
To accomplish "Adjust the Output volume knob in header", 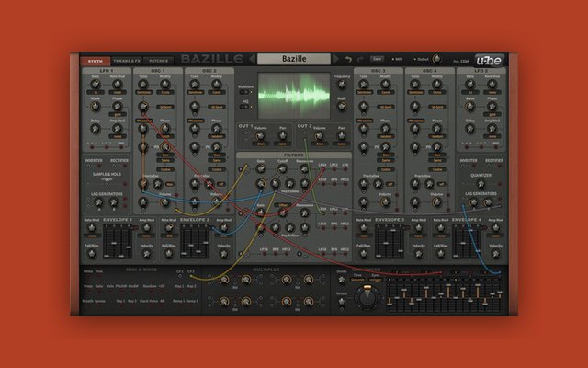I will tap(436, 59).
